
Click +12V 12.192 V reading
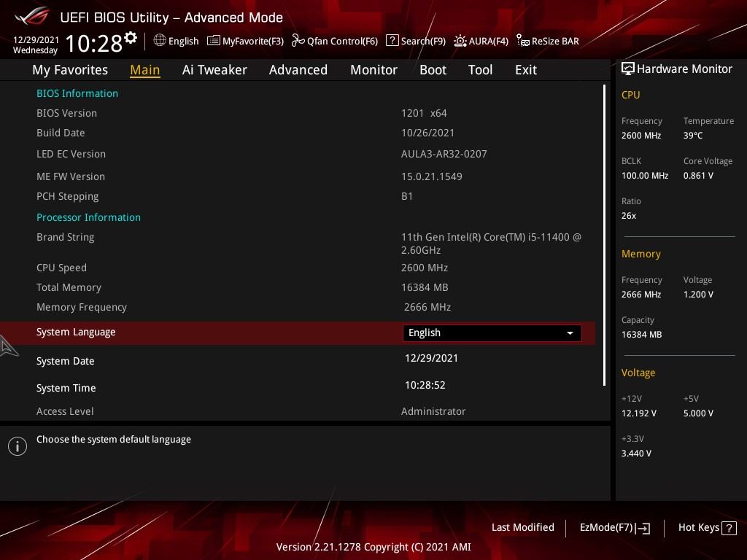tap(638, 413)
